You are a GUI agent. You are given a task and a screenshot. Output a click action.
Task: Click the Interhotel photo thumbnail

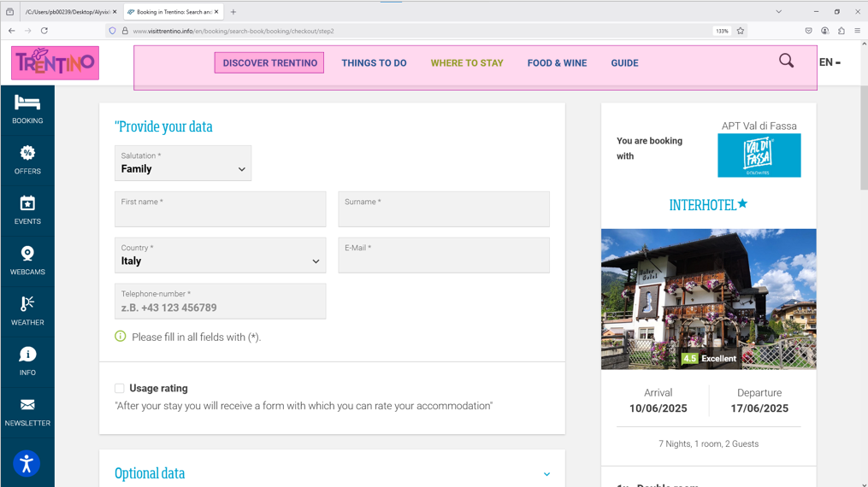click(708, 299)
